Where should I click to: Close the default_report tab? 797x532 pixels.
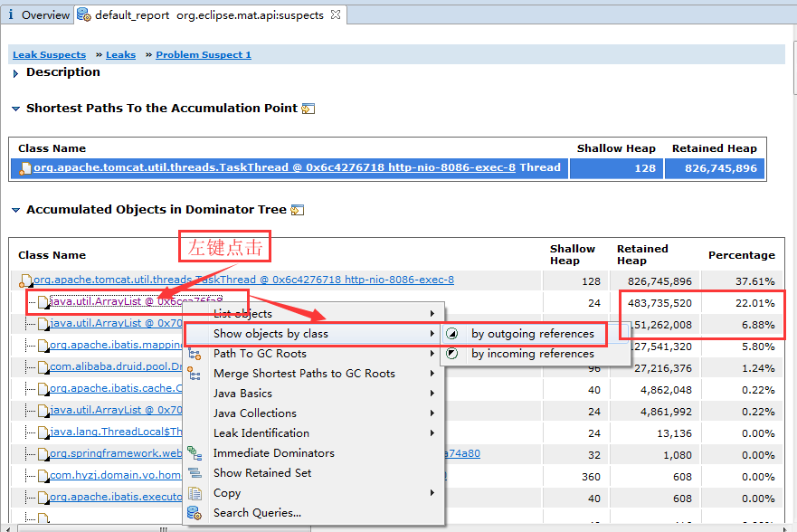[335, 14]
